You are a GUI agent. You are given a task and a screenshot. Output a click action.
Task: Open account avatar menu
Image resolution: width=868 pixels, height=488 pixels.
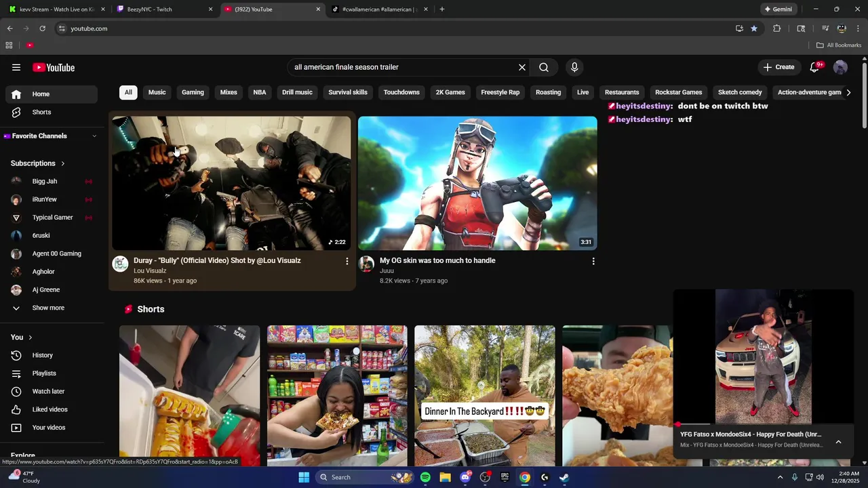tap(840, 67)
